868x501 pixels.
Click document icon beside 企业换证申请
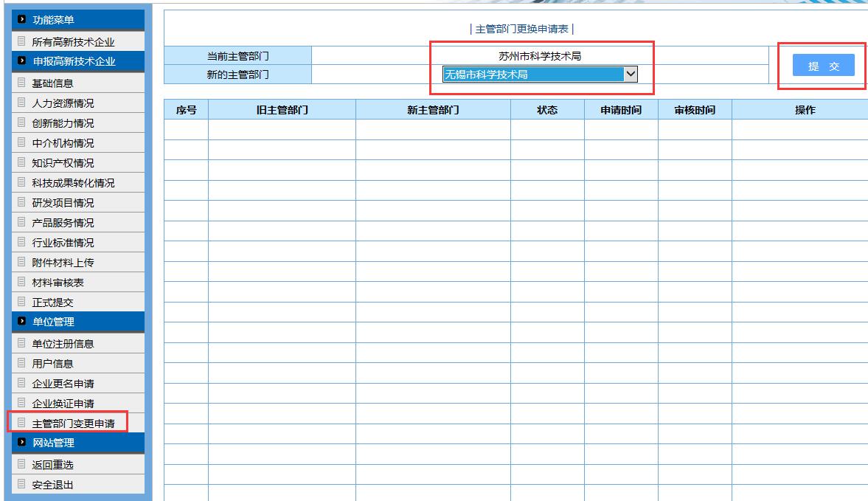(21, 403)
